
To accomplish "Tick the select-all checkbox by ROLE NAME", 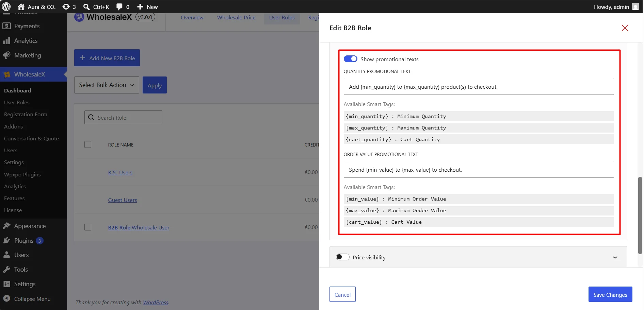I will point(88,144).
